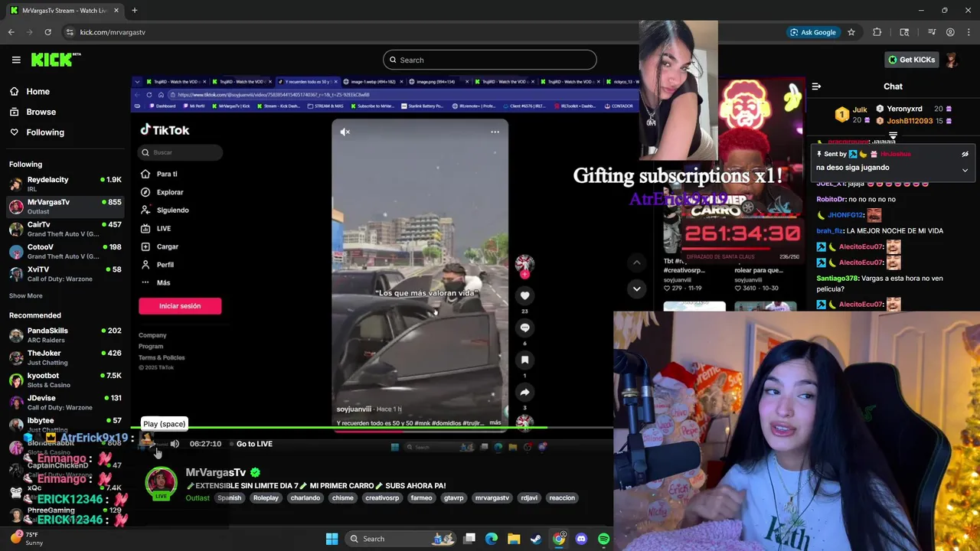
Task: Hide the pinned chat message
Action: [x=965, y=154]
